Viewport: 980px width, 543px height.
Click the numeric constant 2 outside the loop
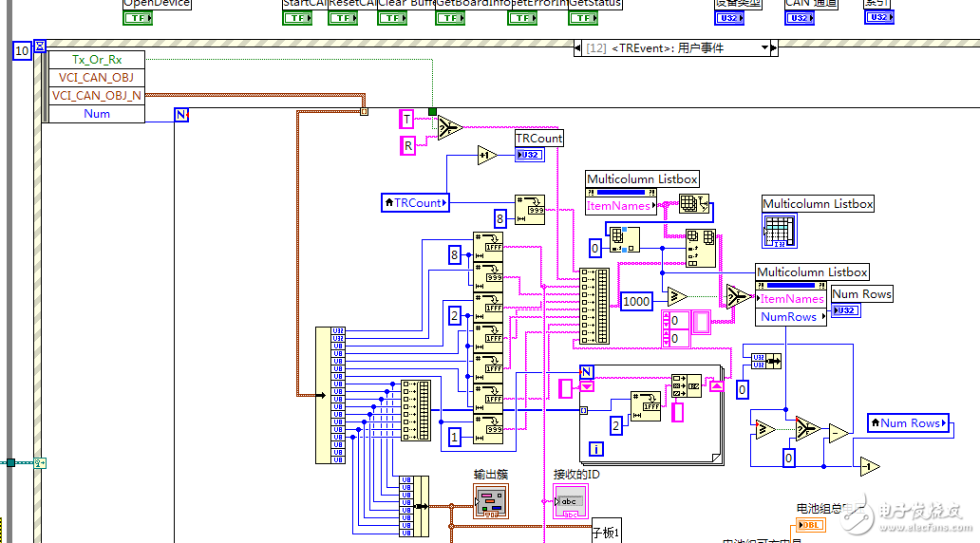454,315
